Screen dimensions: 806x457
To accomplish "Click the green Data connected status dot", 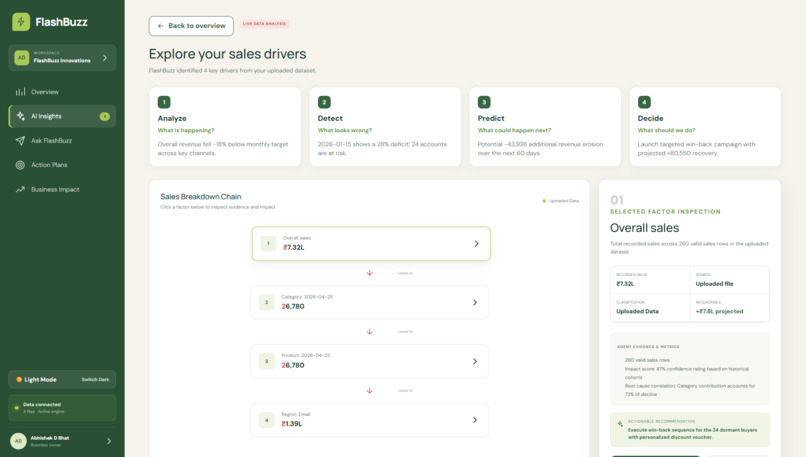I will click(x=16, y=408).
